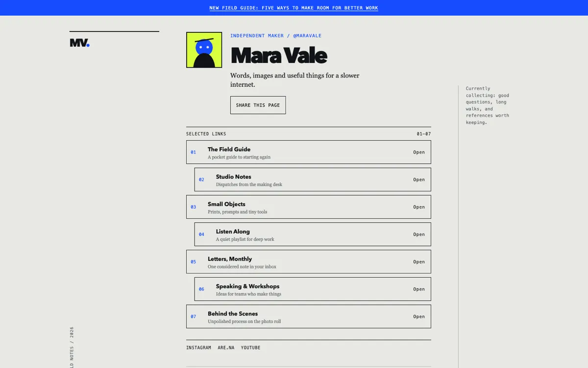
Task: Click the tagline about a slower internet
Action: [295, 80]
